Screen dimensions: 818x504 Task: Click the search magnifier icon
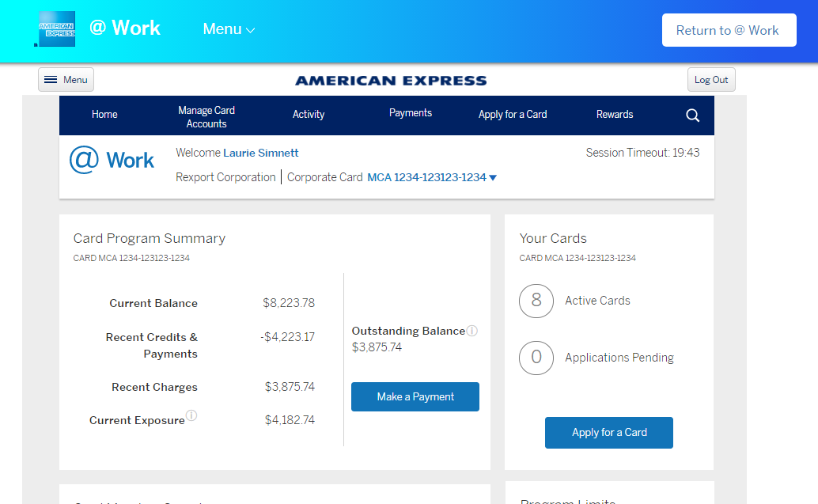[x=692, y=116]
